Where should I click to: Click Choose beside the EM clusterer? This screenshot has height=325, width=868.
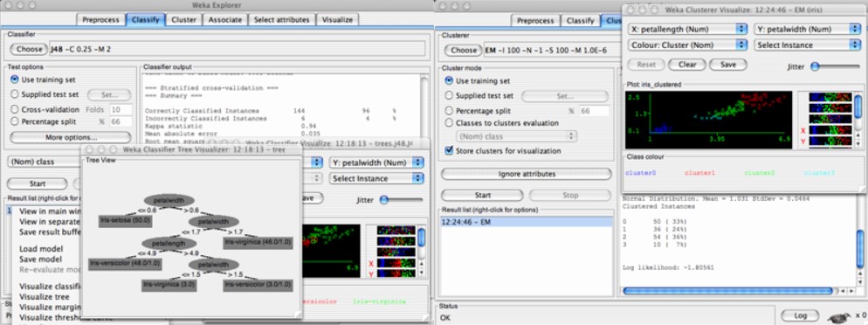click(x=464, y=50)
